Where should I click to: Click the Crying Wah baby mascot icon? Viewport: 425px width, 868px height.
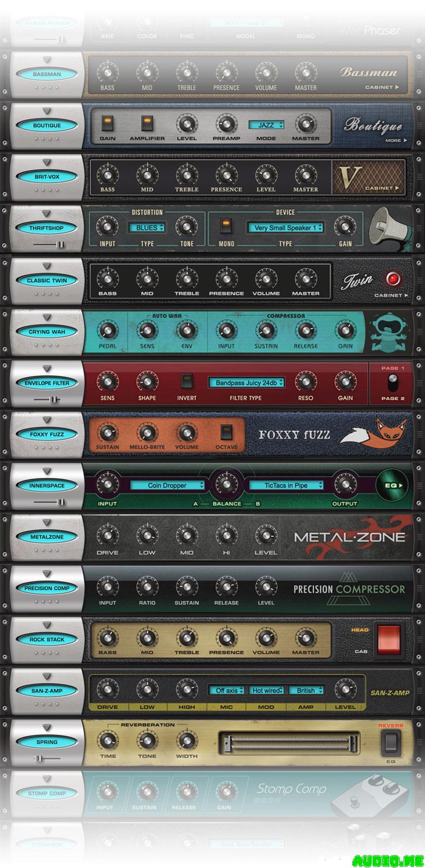388,332
